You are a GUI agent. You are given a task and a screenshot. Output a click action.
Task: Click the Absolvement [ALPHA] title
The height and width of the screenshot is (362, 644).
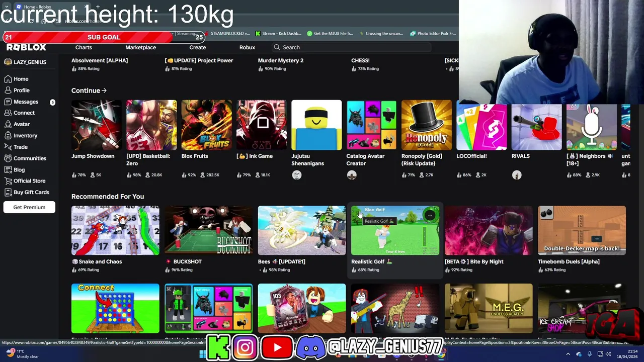point(100,60)
